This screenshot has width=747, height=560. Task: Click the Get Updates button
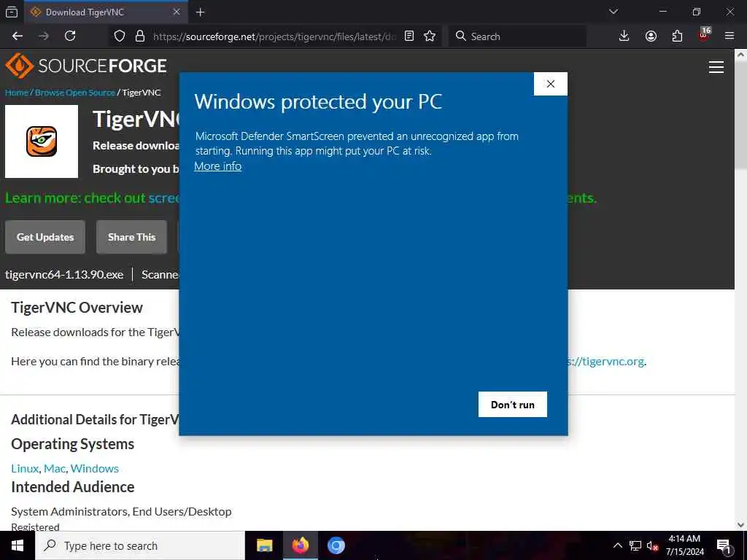click(x=45, y=237)
